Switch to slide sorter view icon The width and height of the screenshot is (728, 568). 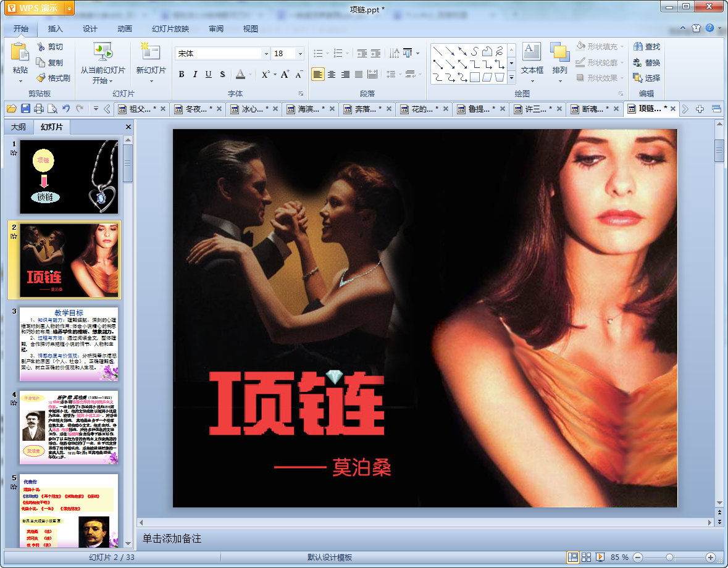coord(587,557)
